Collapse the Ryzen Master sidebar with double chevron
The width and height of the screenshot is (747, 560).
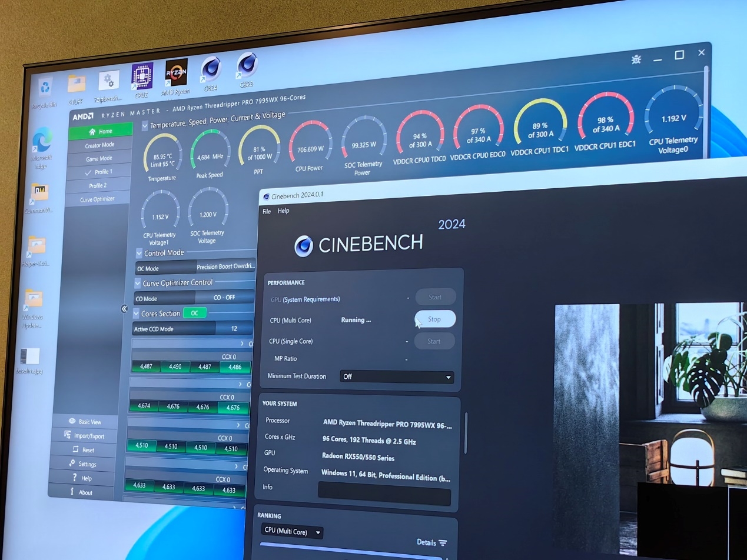coord(124,309)
